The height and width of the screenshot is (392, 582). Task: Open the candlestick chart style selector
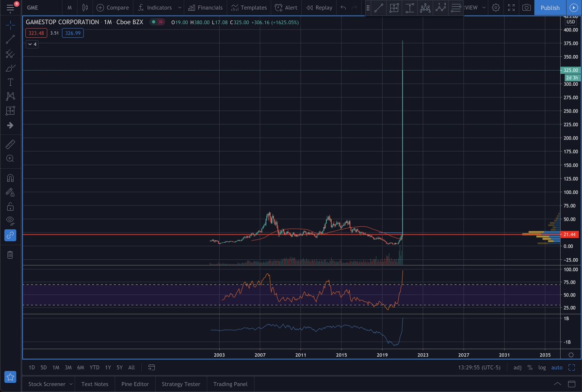85,8
